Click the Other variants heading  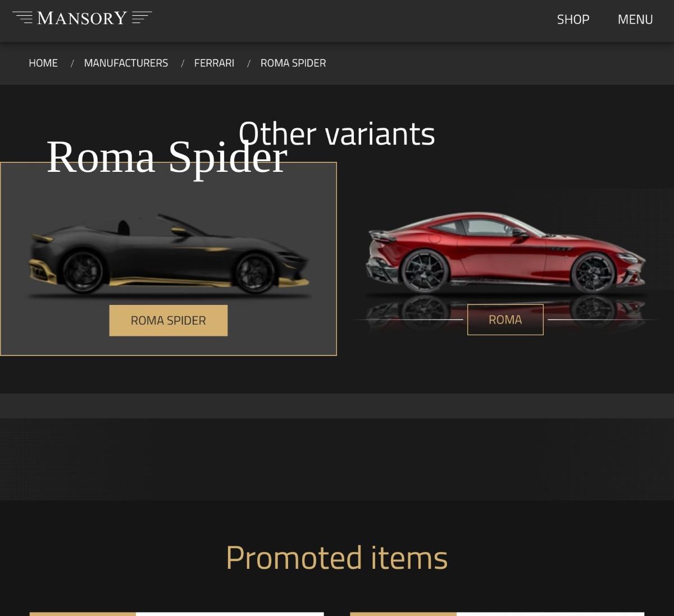coord(337,134)
